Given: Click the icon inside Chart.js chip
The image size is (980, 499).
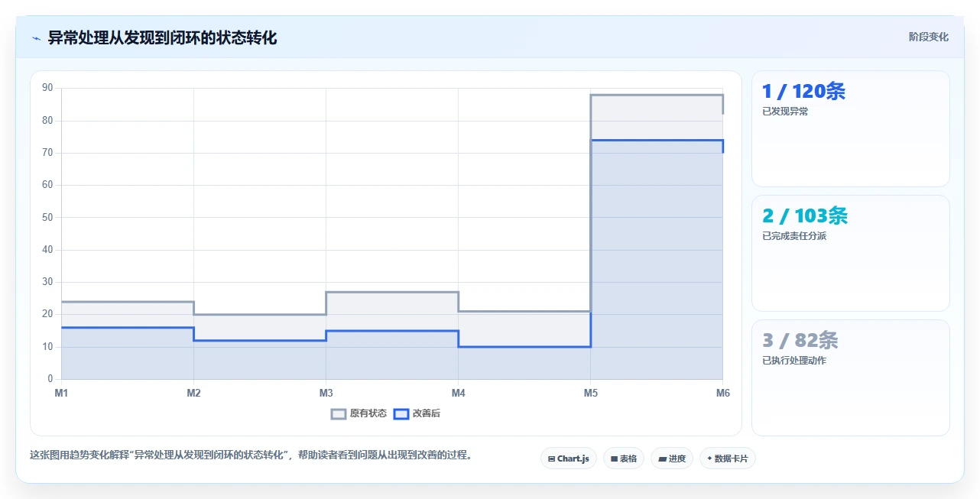Looking at the screenshot, I should click(x=551, y=459).
